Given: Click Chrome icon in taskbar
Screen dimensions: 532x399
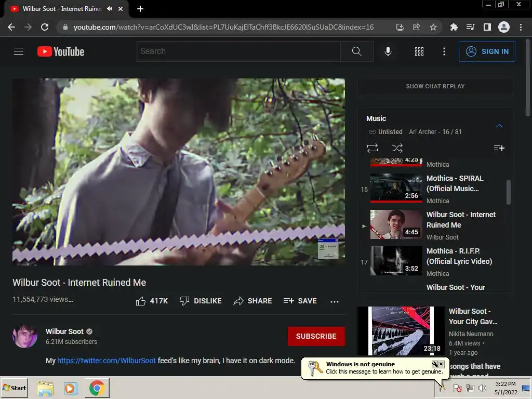Looking at the screenshot, I should pos(97,388).
